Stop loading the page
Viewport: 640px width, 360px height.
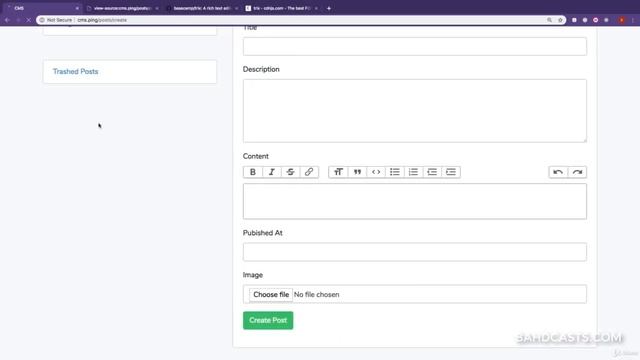tap(29, 20)
